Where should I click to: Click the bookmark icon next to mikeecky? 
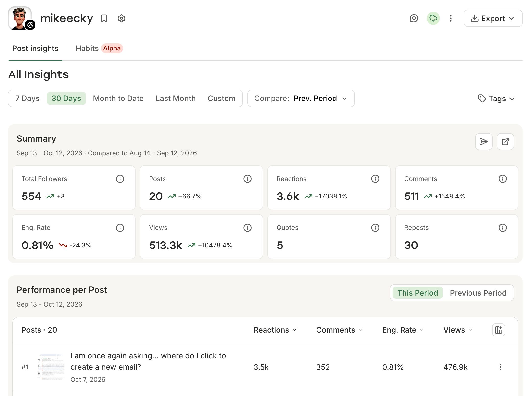104,18
